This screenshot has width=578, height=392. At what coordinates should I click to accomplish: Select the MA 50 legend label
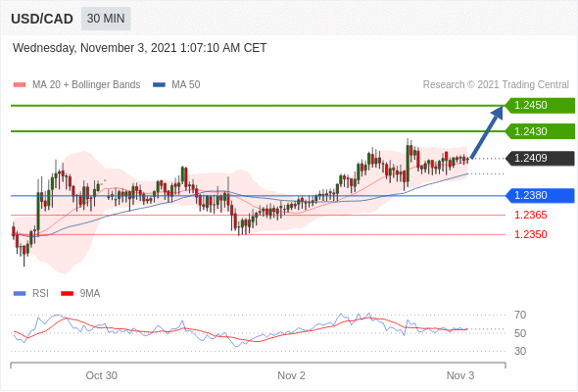coord(186,85)
